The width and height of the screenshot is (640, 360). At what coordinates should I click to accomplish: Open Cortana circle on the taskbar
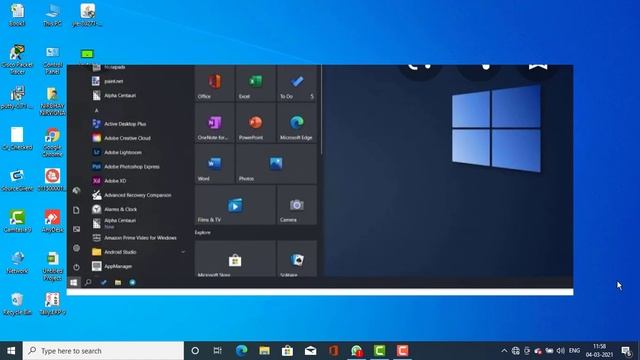[195, 351]
